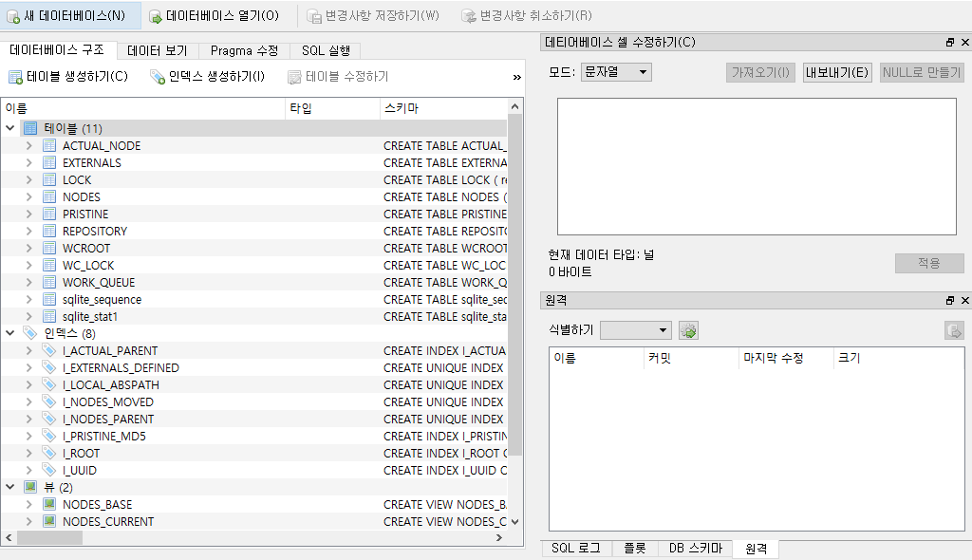Select the I_PRISTINE_MD5 row
The width and height of the screenshot is (972, 560).
[254, 436]
